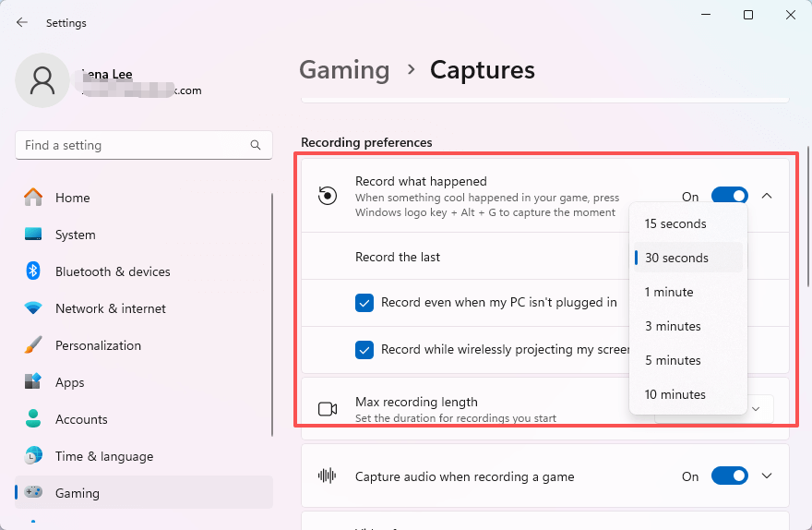This screenshot has width=812, height=530.
Task: Click the Network & internet Wi-Fi icon
Action: point(33,308)
